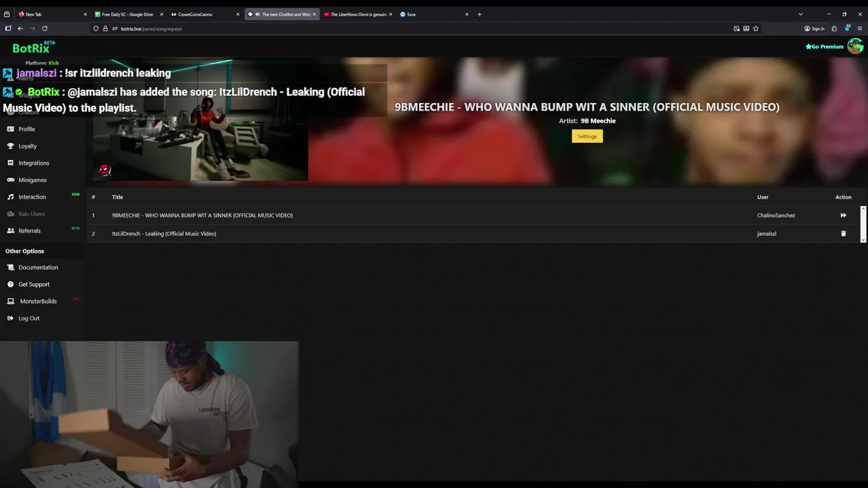868x488 pixels.
Task: Open a new browser tab
Action: click(479, 14)
